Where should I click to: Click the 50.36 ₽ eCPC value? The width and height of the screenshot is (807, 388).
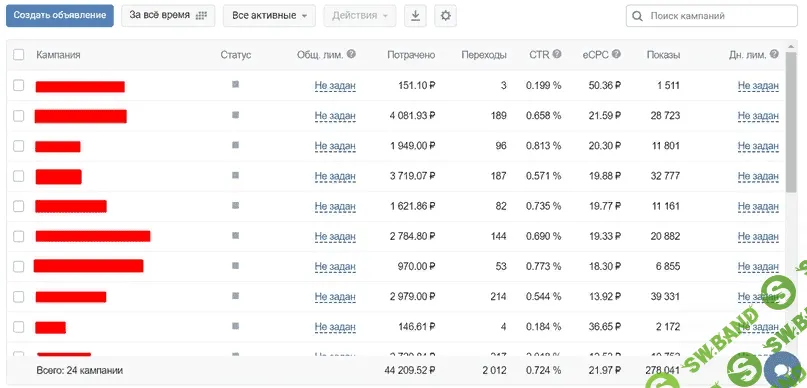[605, 85]
